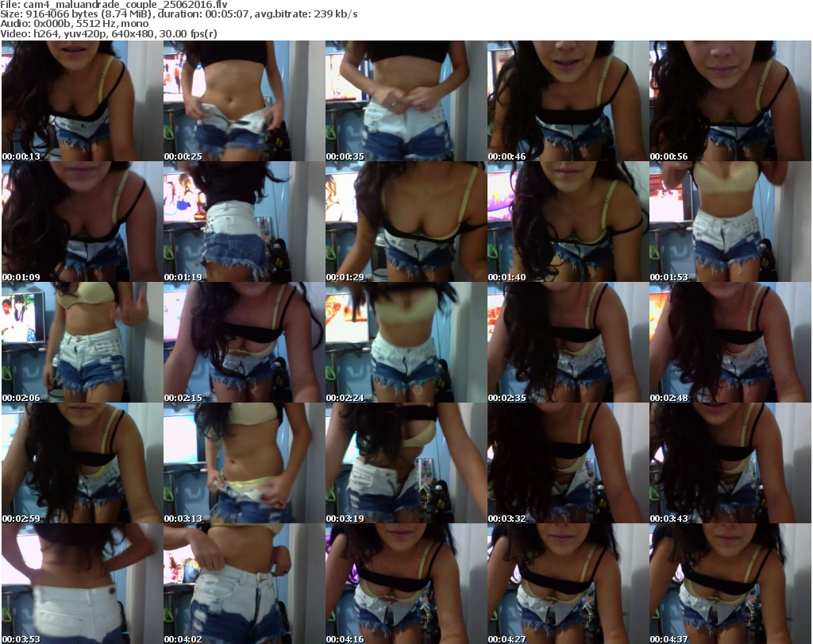813x644 pixels.
Task: Select the frame stamped 00:00:13
Action: point(82,101)
